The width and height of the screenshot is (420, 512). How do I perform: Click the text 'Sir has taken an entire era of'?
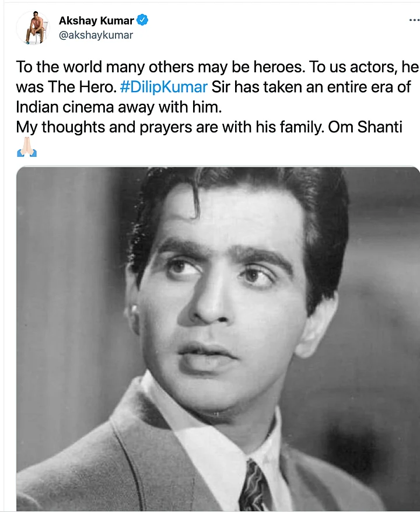[x=311, y=87]
